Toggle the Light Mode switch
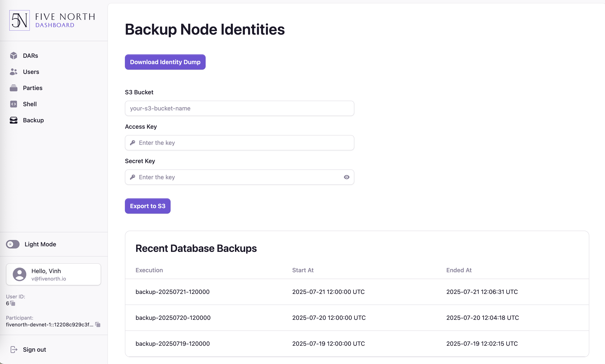This screenshot has width=605, height=364. (13, 244)
